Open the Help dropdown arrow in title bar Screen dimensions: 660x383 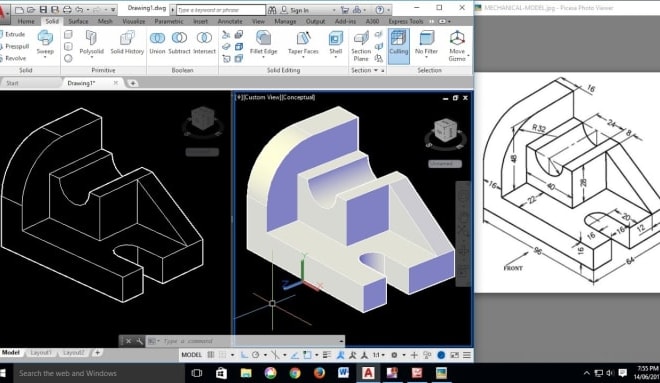click(x=388, y=10)
